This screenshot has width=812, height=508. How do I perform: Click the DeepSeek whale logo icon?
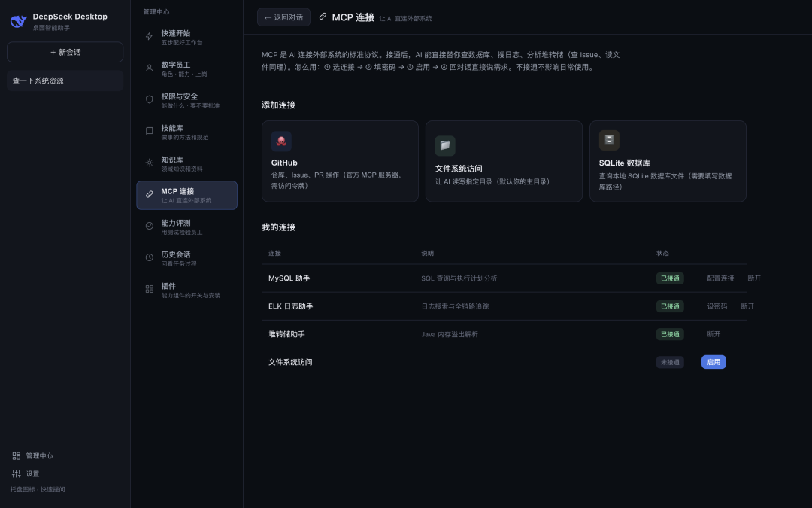(x=19, y=21)
